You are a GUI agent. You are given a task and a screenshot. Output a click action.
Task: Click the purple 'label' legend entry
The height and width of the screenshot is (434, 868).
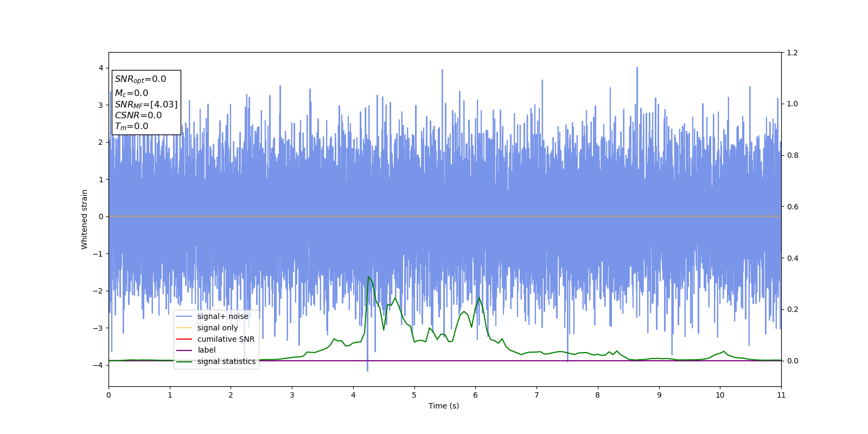(x=196, y=350)
